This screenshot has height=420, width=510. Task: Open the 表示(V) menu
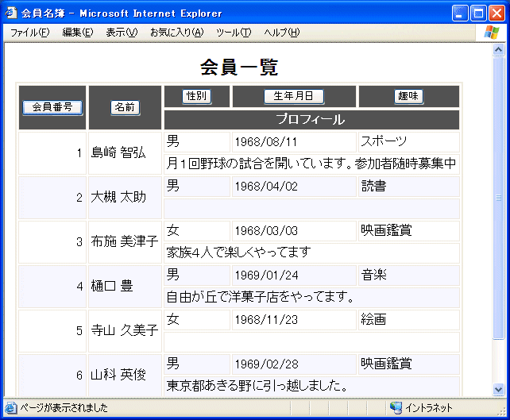(122, 33)
